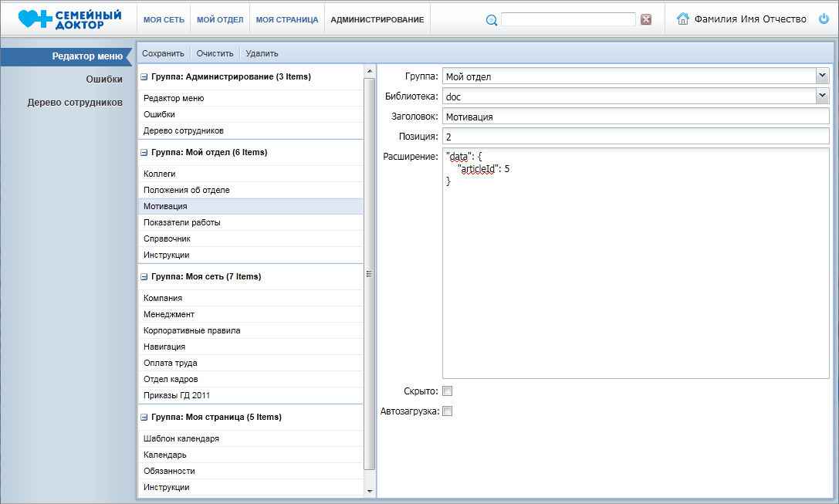This screenshot has height=504, width=839.
Task: Go home via the house icon
Action: click(x=683, y=19)
